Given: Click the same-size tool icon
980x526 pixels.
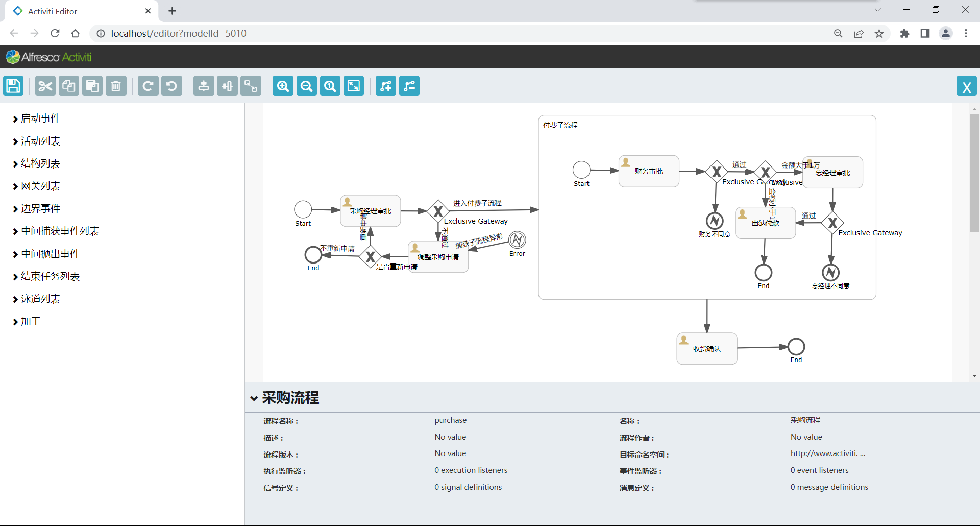Looking at the screenshot, I should click(x=251, y=86).
